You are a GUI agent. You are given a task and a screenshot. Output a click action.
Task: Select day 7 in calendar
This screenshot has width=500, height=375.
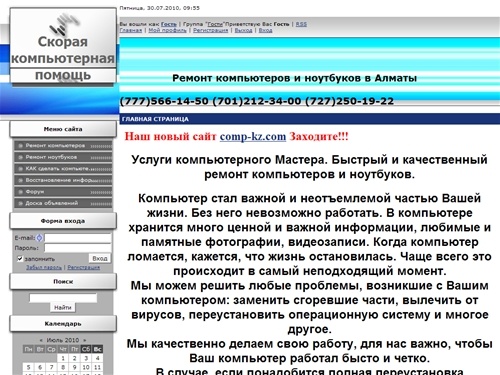[52, 367]
